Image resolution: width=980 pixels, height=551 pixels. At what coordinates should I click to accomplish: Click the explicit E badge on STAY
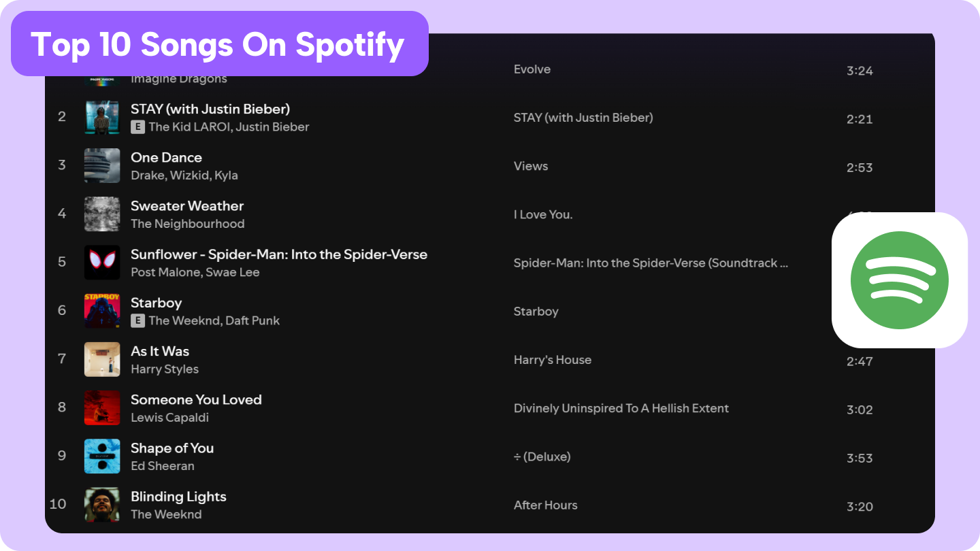(x=137, y=127)
